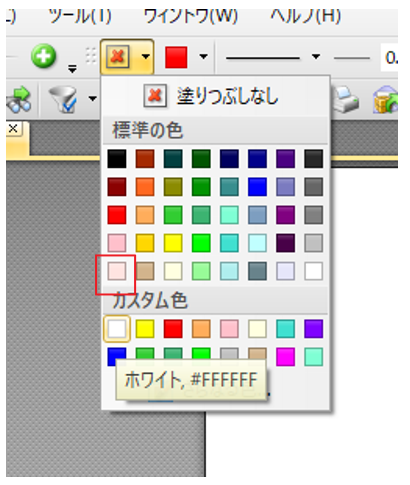Open the ヘルプ(H) menu

pyautogui.click(x=306, y=16)
